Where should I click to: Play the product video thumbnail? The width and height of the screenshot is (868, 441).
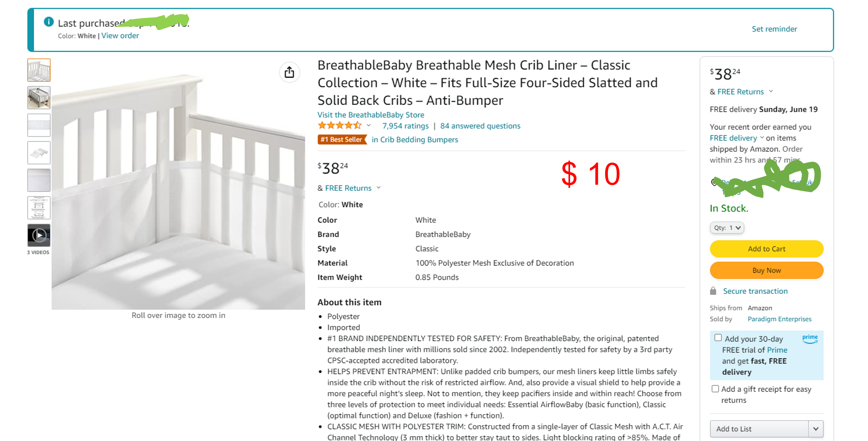[39, 235]
